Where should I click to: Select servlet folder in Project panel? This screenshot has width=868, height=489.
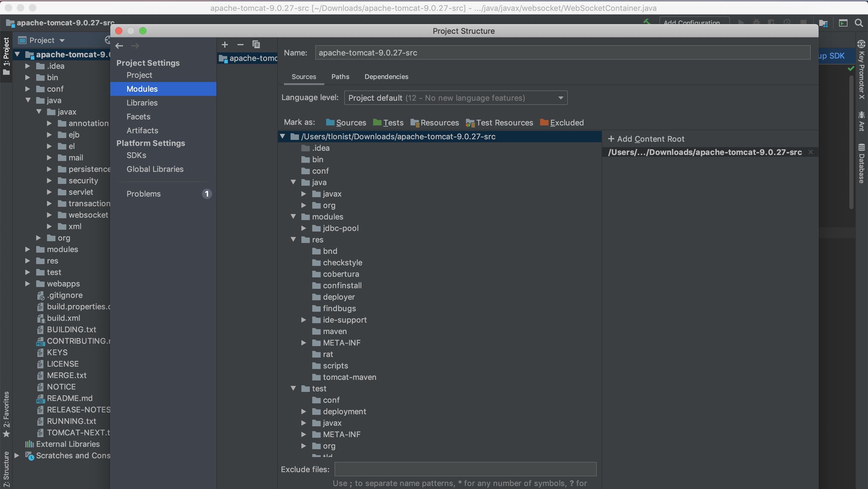(x=80, y=192)
